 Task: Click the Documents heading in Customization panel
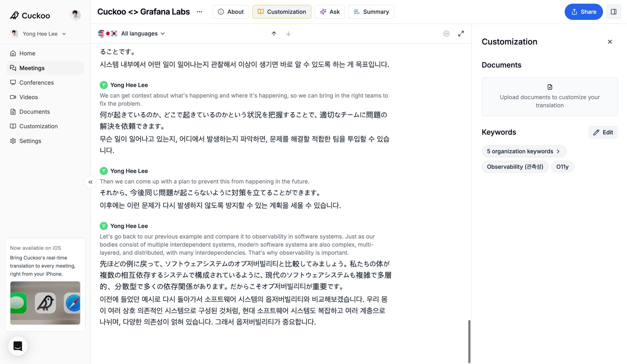[501, 65]
